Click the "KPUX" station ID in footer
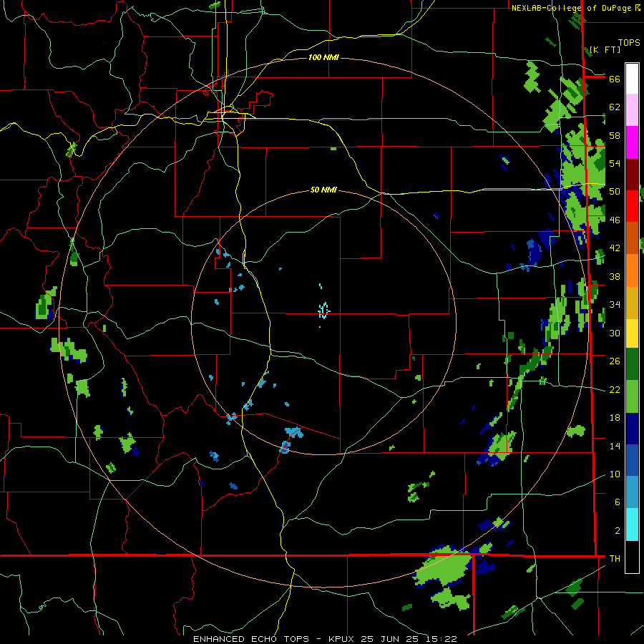Viewport: 644px width, 644px height. (x=342, y=639)
